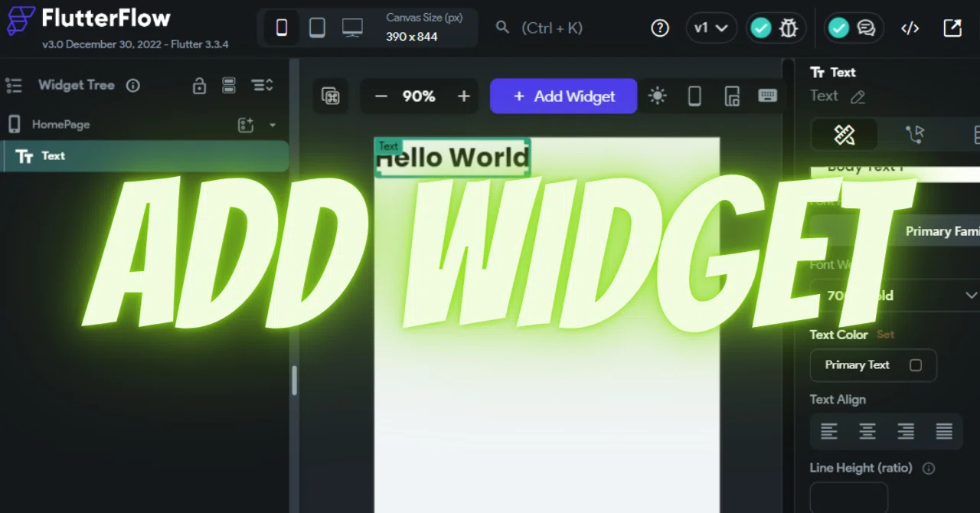The width and height of the screenshot is (980, 513).
Task: Zoom in canvas with the plus button
Action: tap(463, 96)
